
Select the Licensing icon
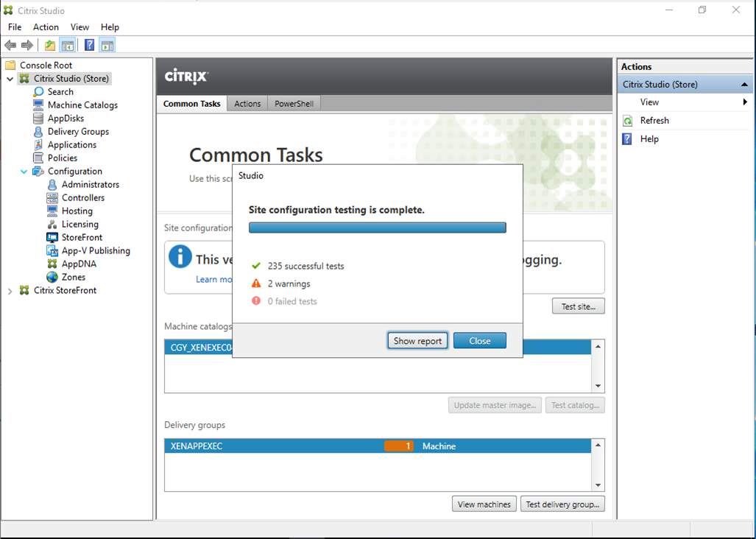click(x=52, y=224)
